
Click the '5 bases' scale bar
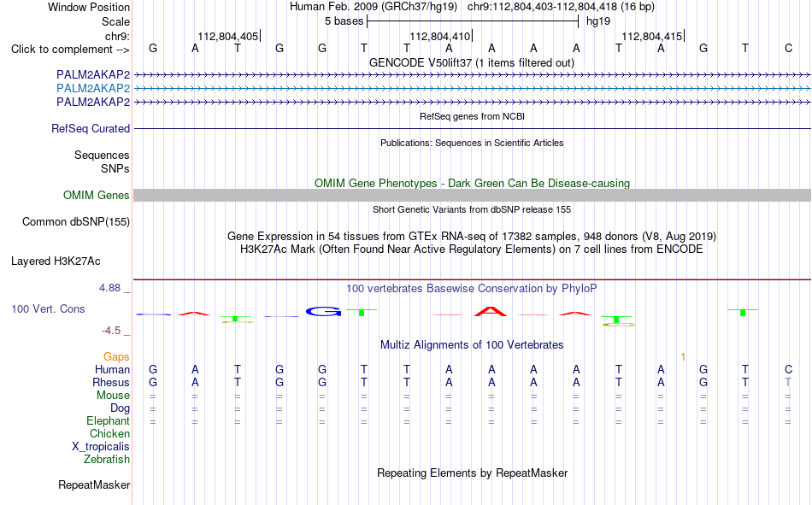[x=473, y=21]
